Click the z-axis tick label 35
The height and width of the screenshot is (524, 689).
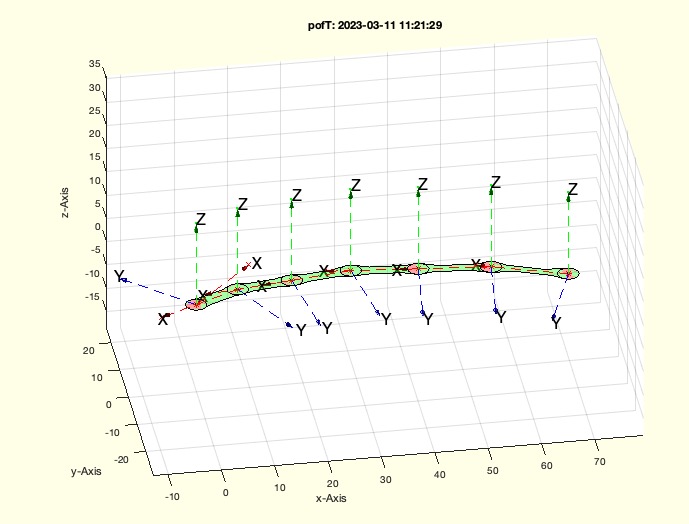pyautogui.click(x=95, y=64)
